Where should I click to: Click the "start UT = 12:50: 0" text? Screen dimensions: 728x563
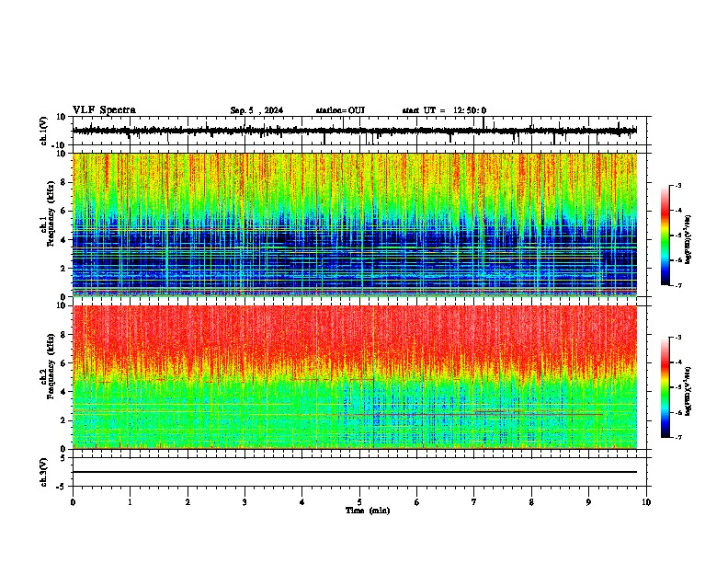(444, 110)
